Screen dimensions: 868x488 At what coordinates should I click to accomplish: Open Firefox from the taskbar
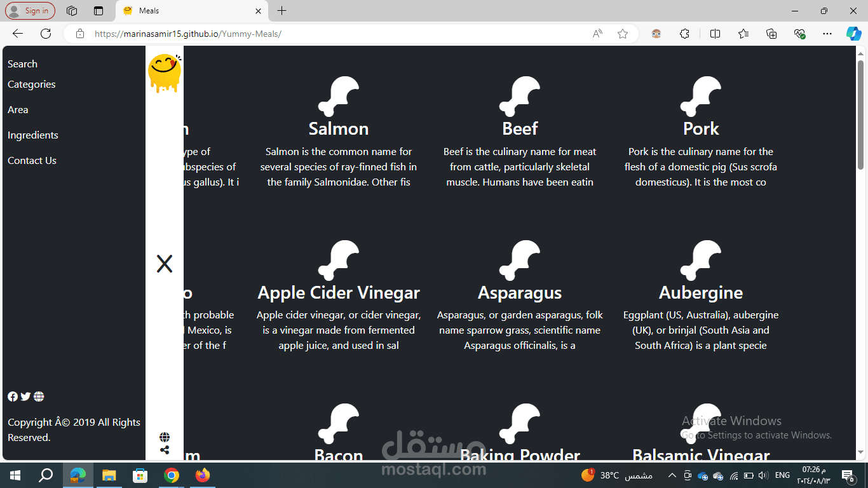(203, 475)
